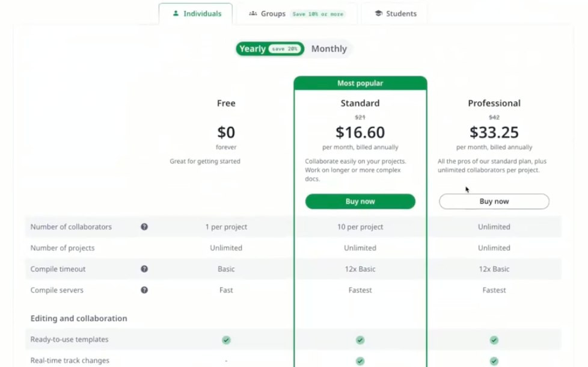The width and height of the screenshot is (588, 367).
Task: Click green Buy now for Standard plan
Action: click(360, 202)
